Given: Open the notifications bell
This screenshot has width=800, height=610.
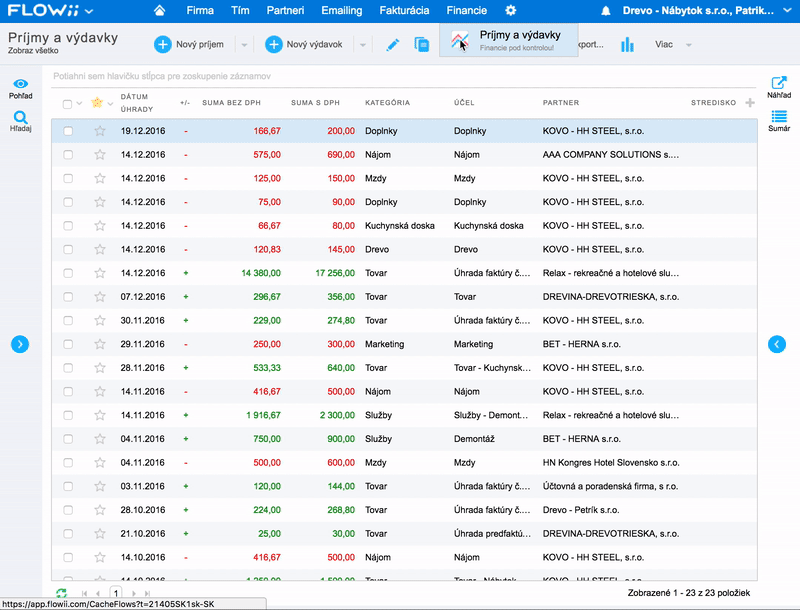Looking at the screenshot, I should pyautogui.click(x=606, y=11).
